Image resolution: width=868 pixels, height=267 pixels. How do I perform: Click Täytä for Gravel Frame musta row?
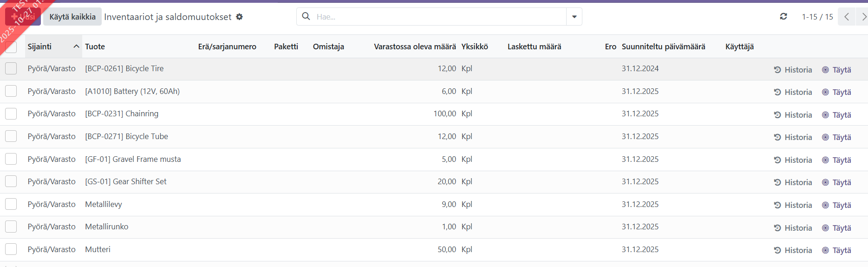pos(836,160)
